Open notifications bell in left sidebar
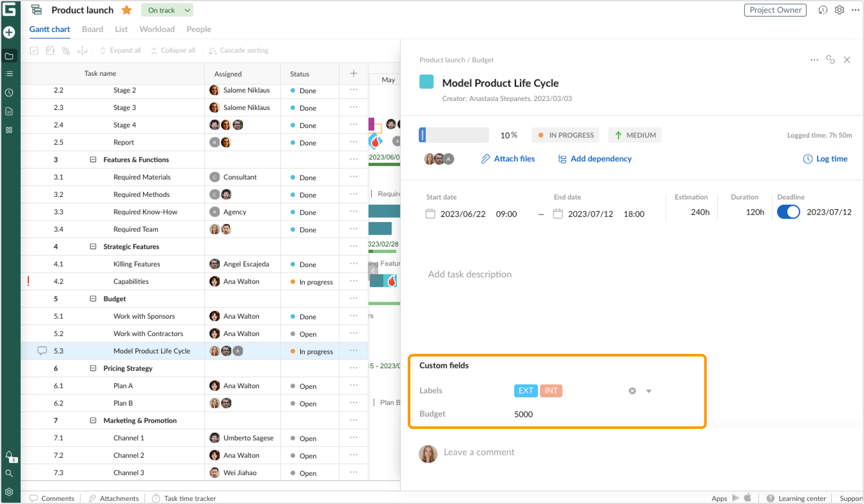This screenshot has height=504, width=864. (9, 455)
